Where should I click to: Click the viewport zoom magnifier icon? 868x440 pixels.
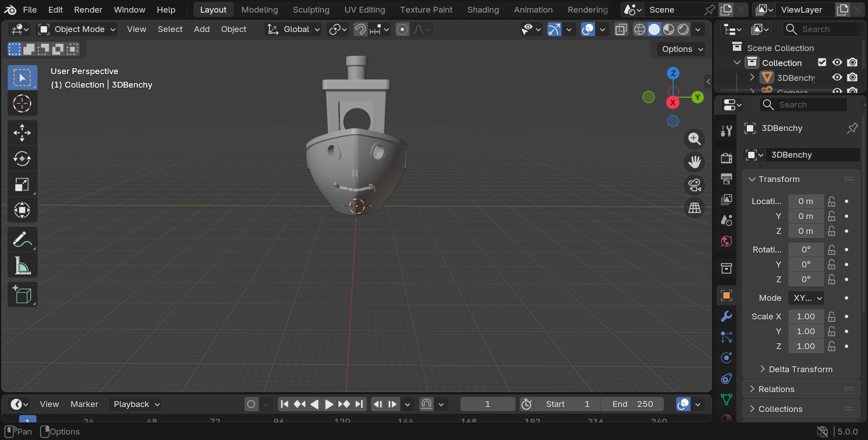click(694, 139)
